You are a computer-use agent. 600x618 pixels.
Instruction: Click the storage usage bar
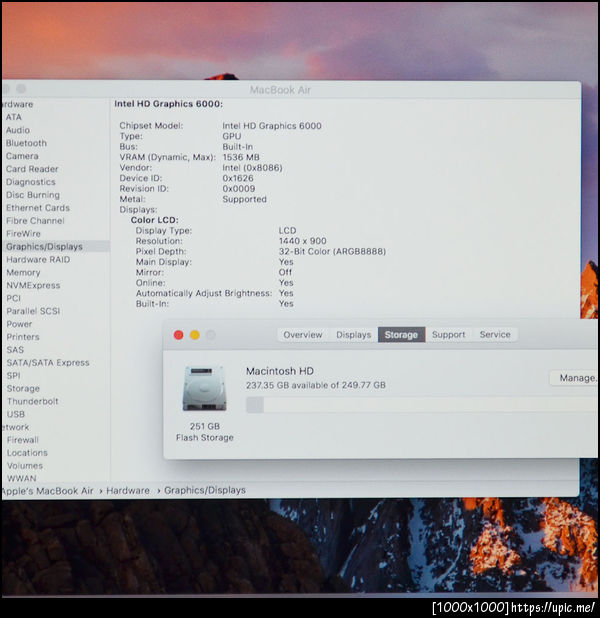tap(422, 405)
